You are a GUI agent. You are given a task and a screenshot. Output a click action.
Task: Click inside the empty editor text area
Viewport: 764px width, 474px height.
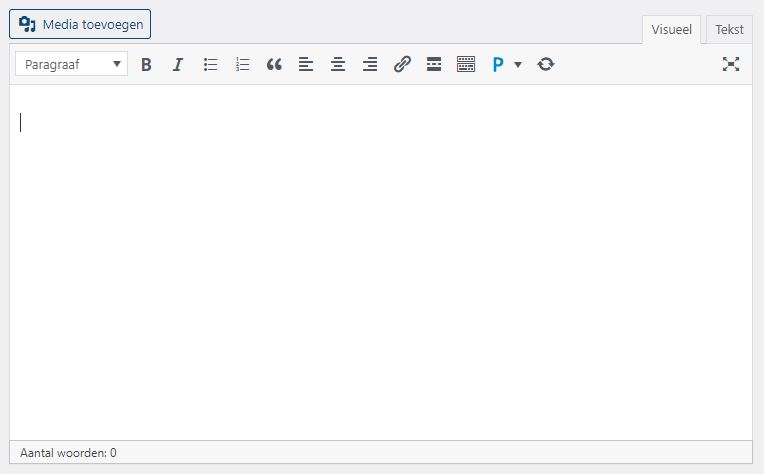(x=380, y=260)
